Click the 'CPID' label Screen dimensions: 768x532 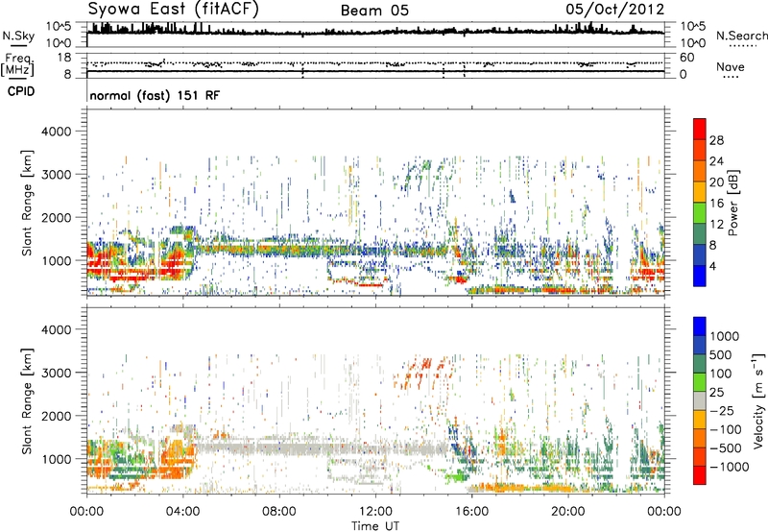(21, 91)
